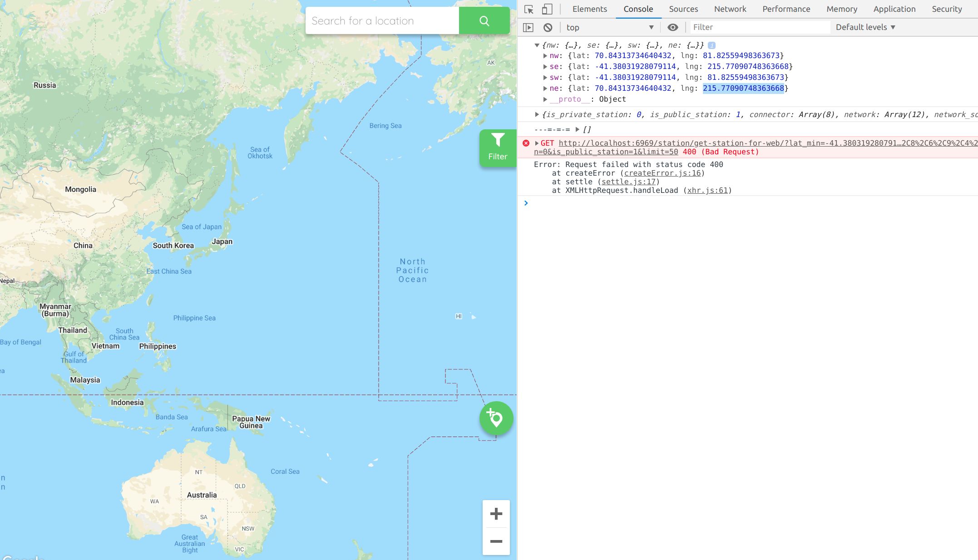978x560 pixels.
Task: Zoom out on the map
Action: pos(496,542)
